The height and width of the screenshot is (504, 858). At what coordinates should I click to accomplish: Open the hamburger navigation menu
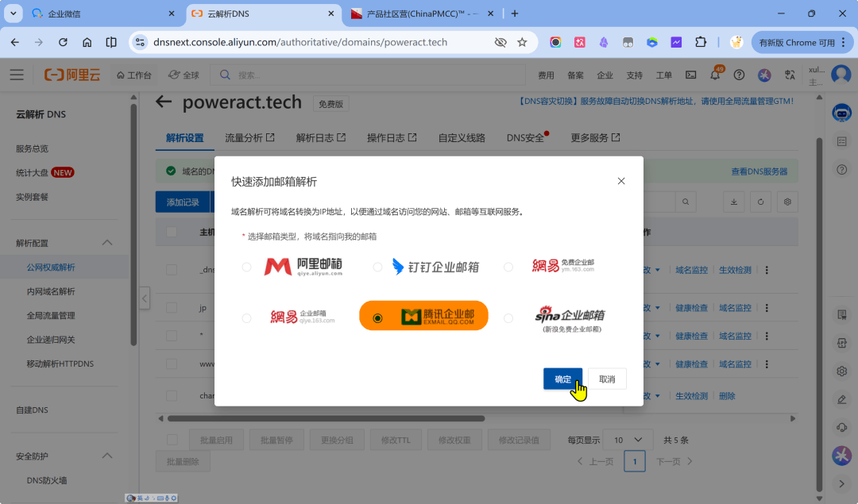point(17,75)
